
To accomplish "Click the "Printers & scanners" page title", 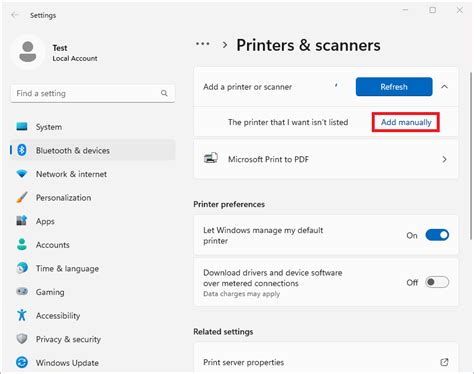I will (x=308, y=45).
